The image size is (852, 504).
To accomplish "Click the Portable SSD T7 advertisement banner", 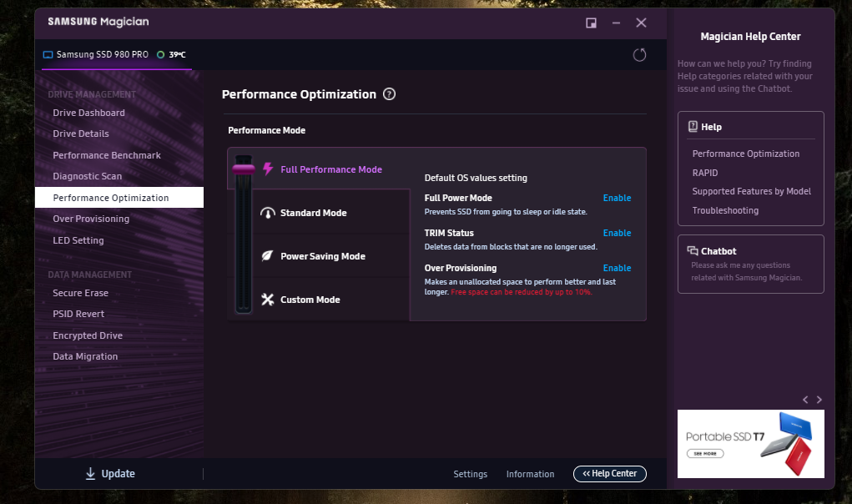I will coord(750,443).
